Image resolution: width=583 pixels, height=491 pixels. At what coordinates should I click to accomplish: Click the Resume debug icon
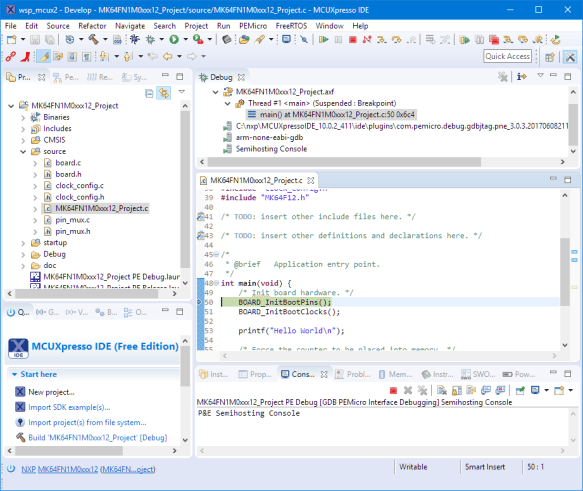coord(323,39)
